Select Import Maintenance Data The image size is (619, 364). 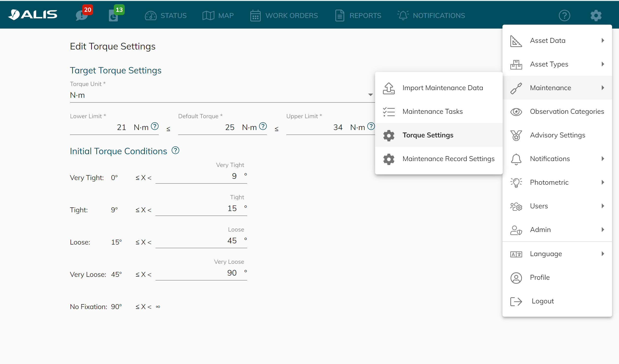[442, 88]
